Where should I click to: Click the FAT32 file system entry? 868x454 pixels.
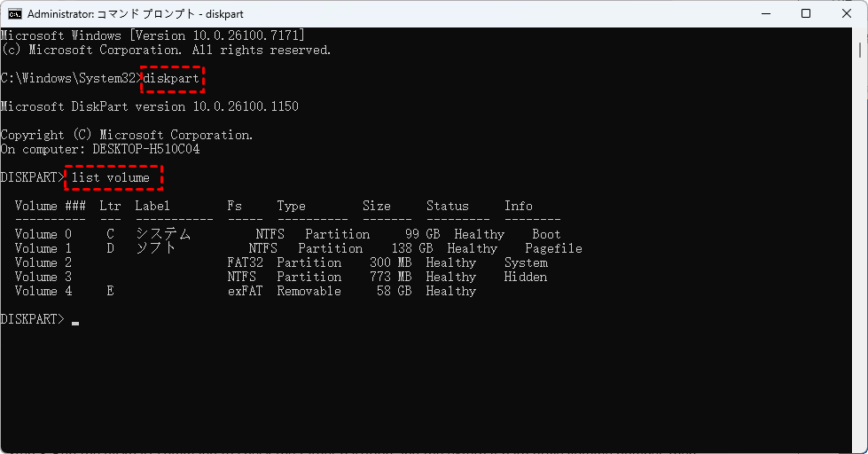[x=245, y=262]
